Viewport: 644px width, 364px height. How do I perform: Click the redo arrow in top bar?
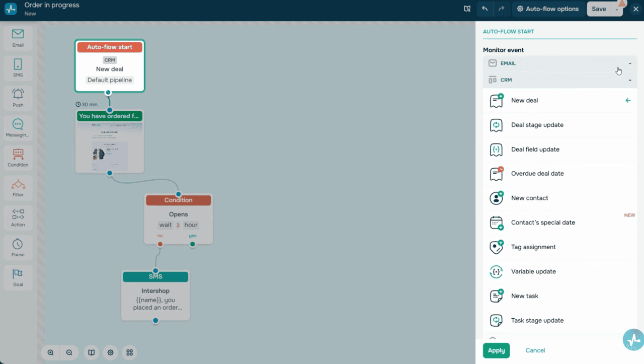tap(501, 9)
